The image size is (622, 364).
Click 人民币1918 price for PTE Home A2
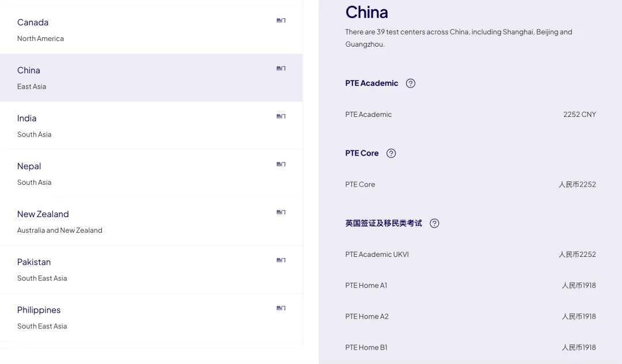(579, 316)
